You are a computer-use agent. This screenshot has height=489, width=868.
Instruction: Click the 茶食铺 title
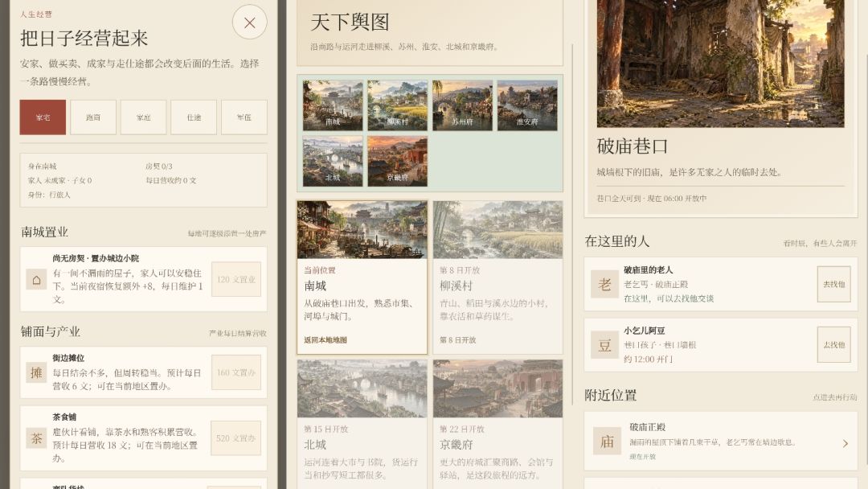click(x=64, y=417)
